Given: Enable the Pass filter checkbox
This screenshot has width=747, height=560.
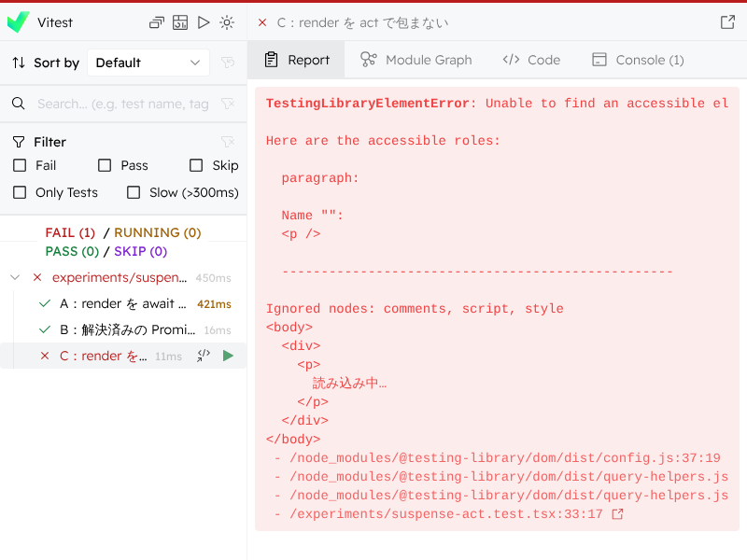Looking at the screenshot, I should [105, 165].
